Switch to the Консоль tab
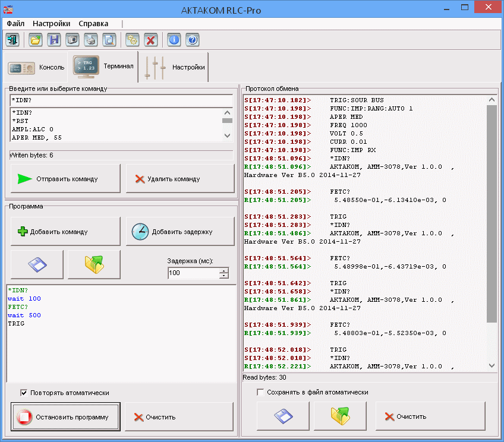The image size is (504, 442). pyautogui.click(x=36, y=68)
